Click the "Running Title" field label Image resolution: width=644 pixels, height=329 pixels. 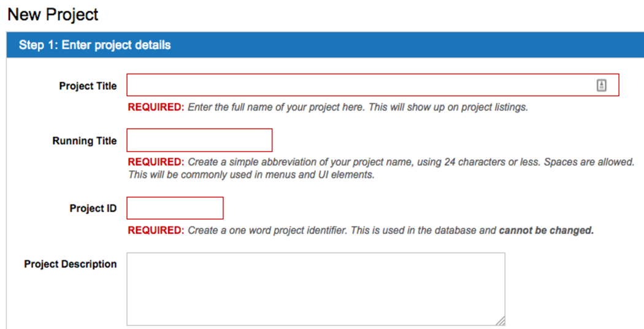(x=85, y=141)
